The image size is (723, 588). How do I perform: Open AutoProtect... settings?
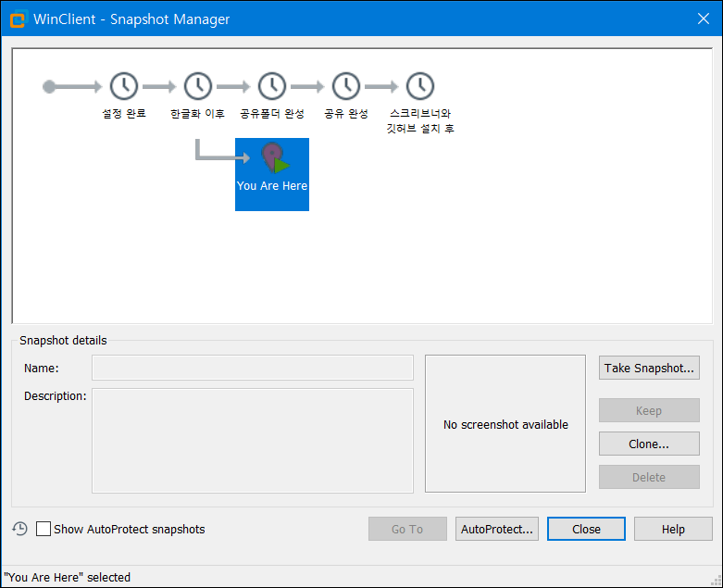[x=497, y=529]
